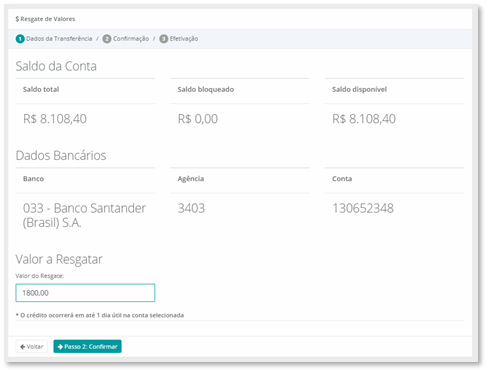Open the Confirmação step label
Screen dimensions: 488x372
131,39
